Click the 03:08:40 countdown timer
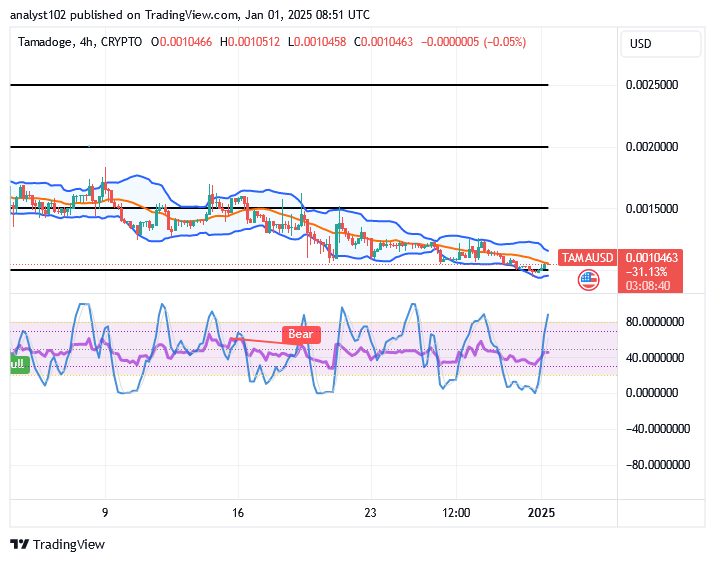Image resolution: width=715 pixels, height=562 pixels. [x=648, y=286]
